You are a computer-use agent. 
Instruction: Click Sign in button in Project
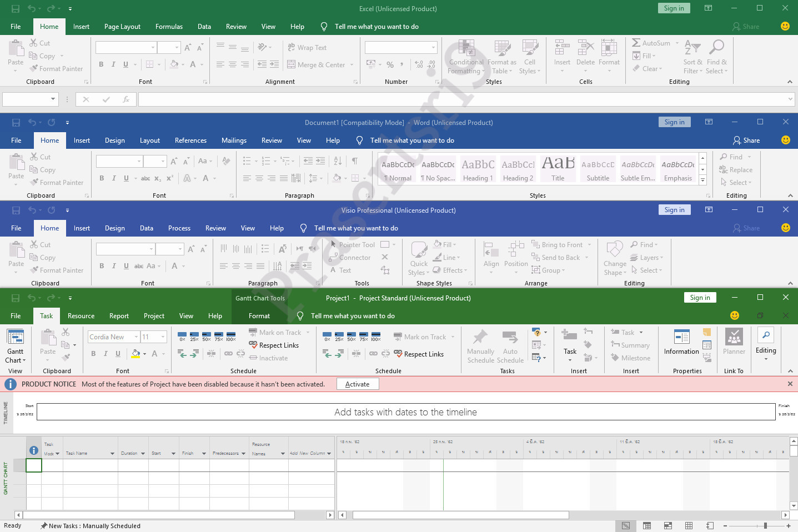point(700,298)
